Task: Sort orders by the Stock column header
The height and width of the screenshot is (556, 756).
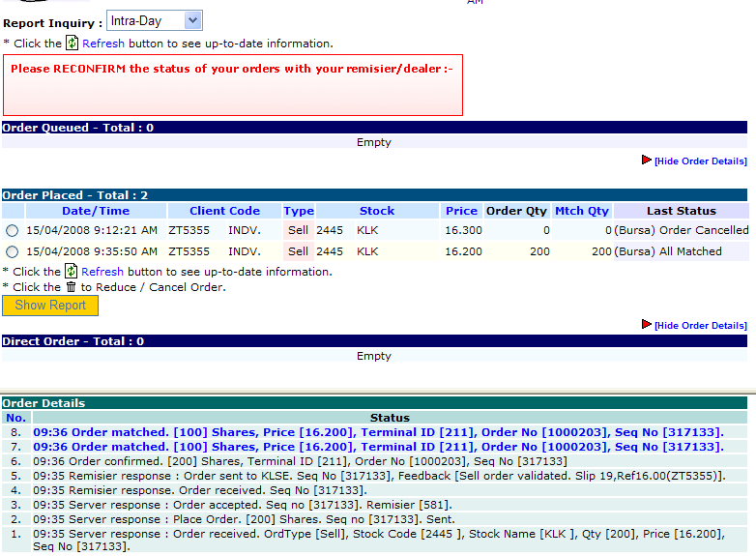Action: (377, 211)
